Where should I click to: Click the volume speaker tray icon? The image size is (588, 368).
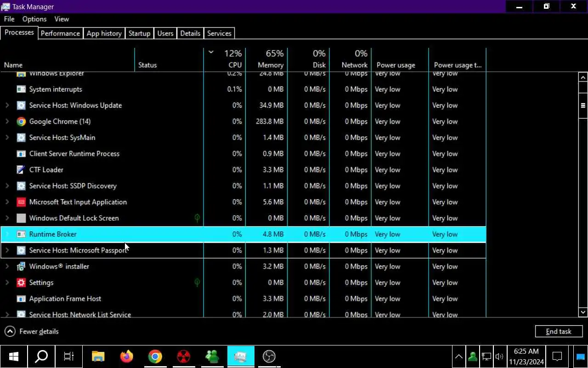click(499, 356)
